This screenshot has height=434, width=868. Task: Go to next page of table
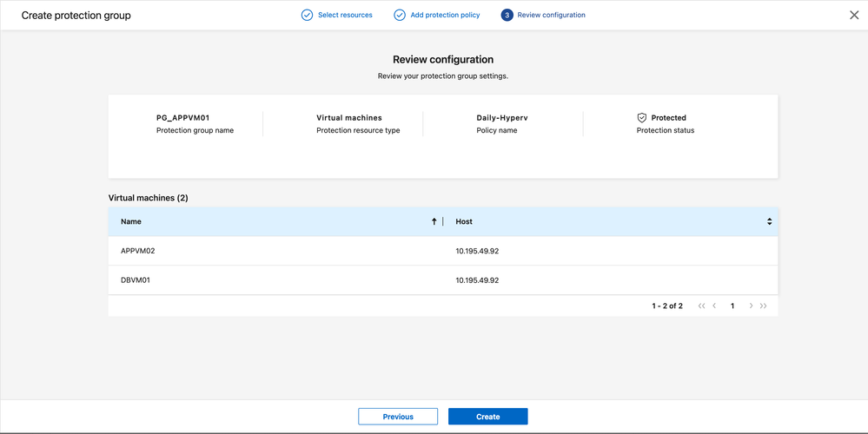coord(751,306)
